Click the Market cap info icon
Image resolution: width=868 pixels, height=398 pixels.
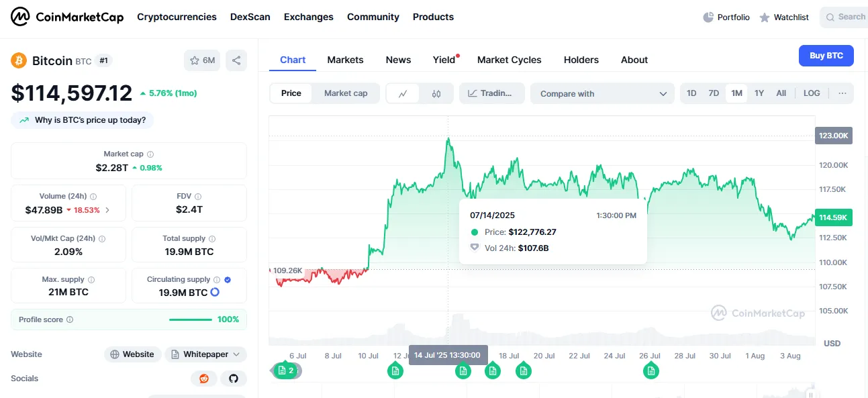[150, 154]
